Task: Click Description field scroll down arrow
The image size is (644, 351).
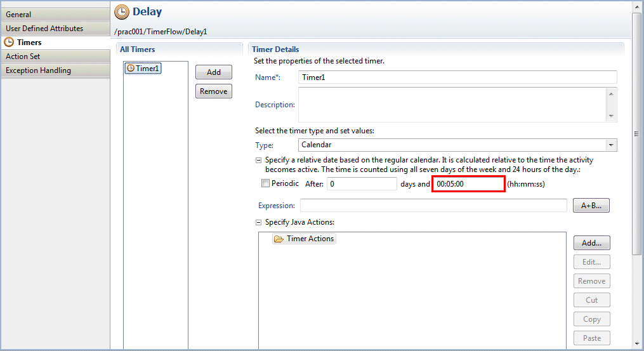Action: click(611, 116)
